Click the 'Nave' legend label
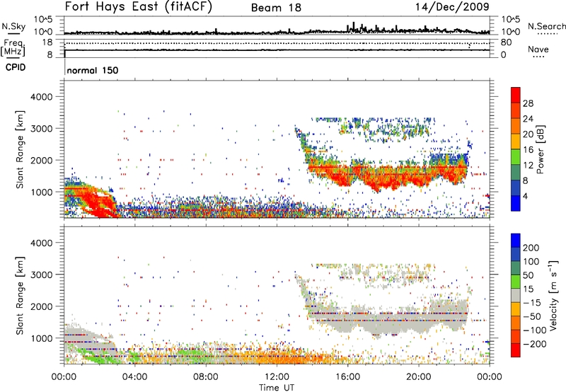Image resolution: width=566 pixels, height=392 pixels. coord(538,49)
